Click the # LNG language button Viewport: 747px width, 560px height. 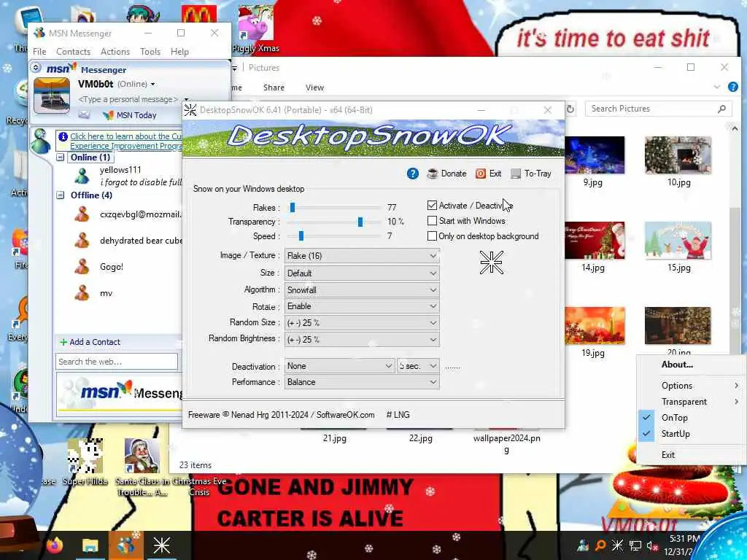point(398,415)
